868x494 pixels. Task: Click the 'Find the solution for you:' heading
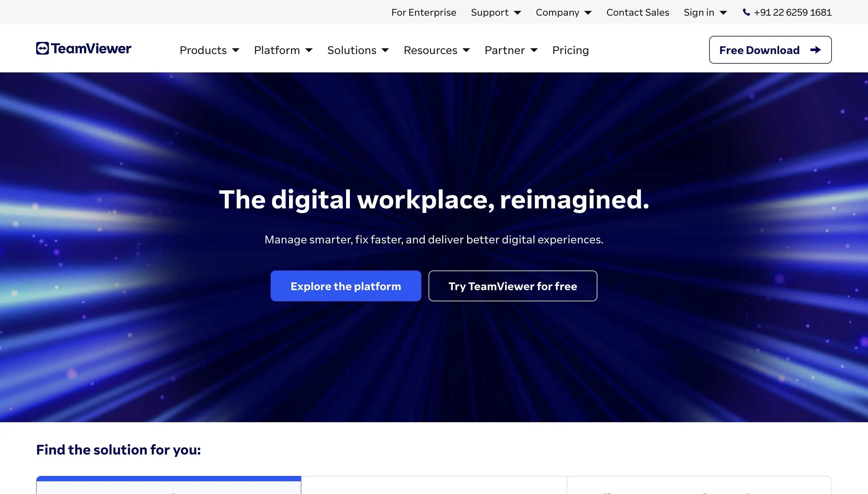click(x=118, y=450)
